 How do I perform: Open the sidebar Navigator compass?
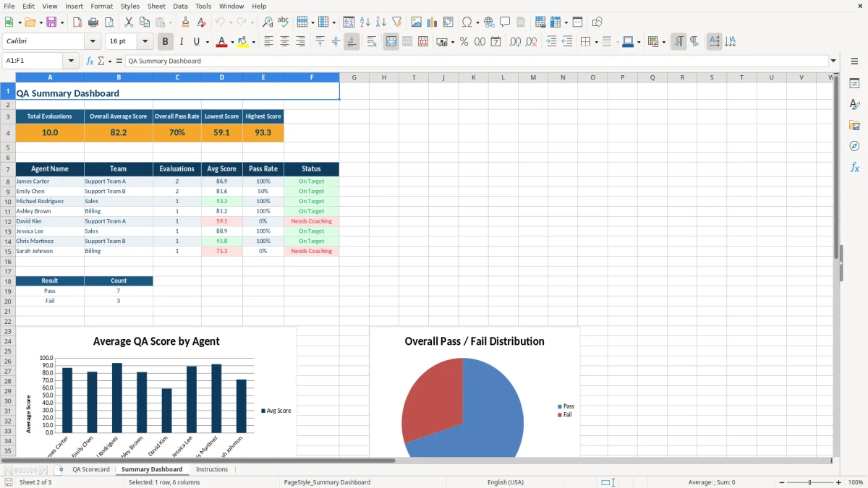click(x=854, y=146)
